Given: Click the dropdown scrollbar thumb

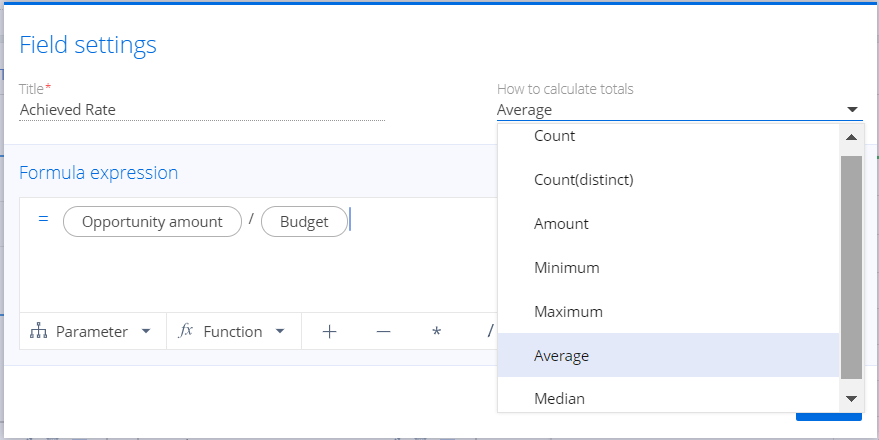Looking at the screenshot, I should (852, 268).
